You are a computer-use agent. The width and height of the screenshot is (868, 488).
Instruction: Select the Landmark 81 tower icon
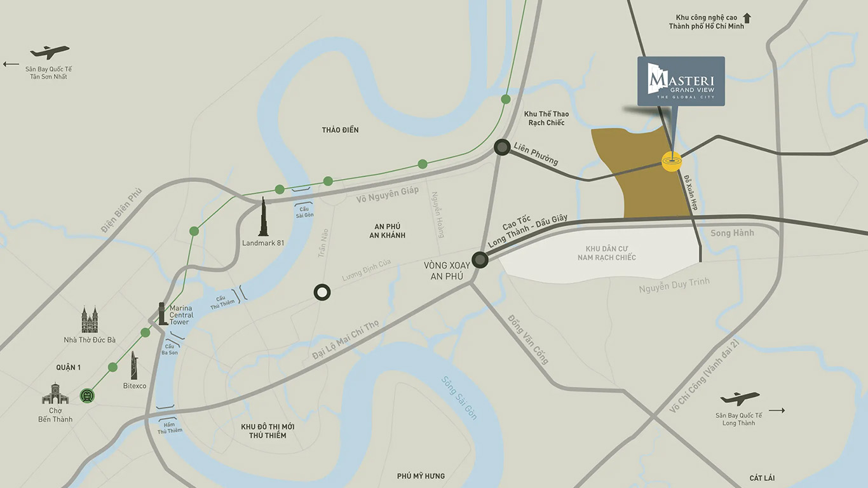tap(263, 216)
